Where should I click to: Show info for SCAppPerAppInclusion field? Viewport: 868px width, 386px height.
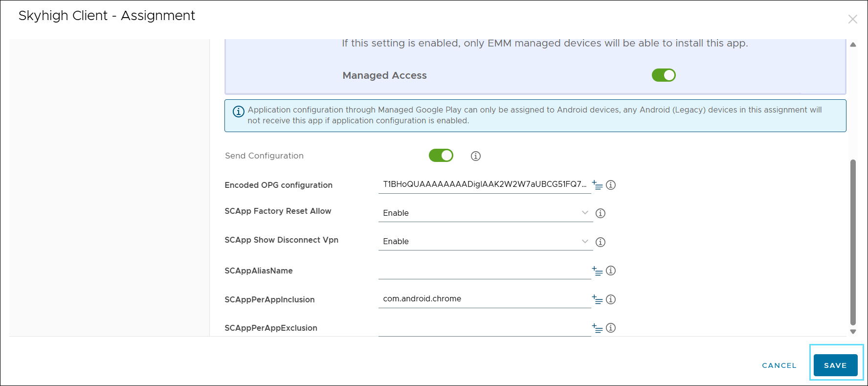[x=611, y=299]
